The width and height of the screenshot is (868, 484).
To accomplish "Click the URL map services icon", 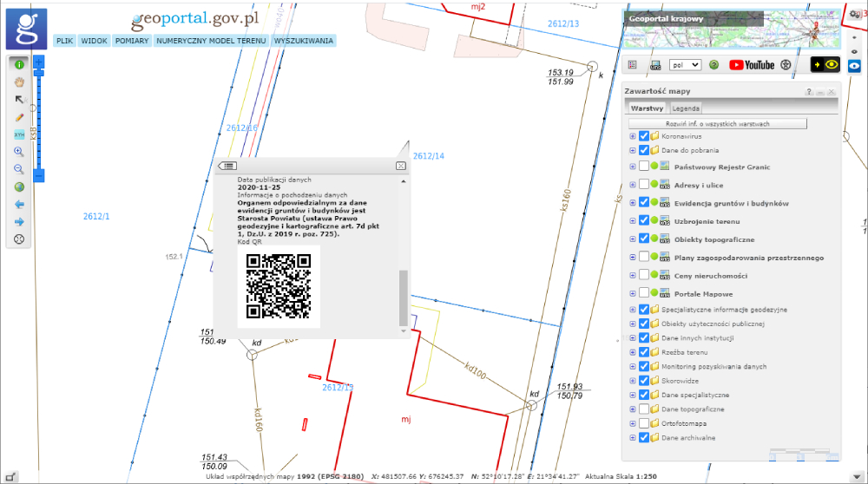I will pyautogui.click(x=655, y=65).
